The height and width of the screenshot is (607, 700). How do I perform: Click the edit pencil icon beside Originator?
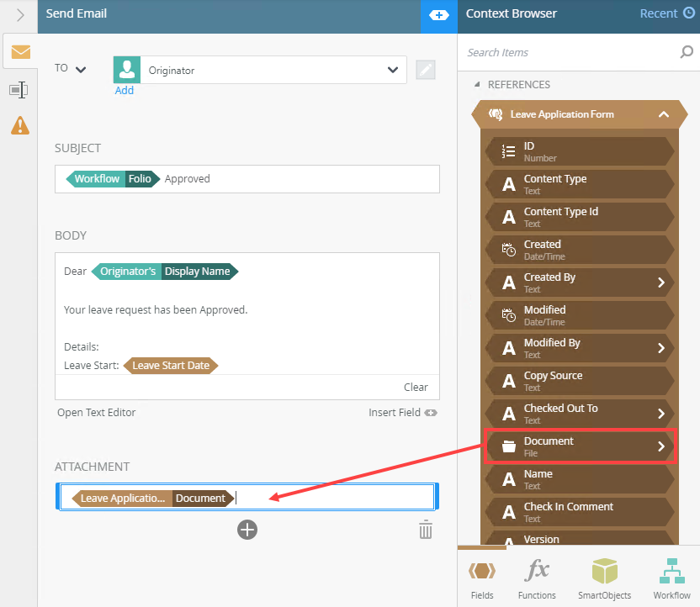click(426, 70)
